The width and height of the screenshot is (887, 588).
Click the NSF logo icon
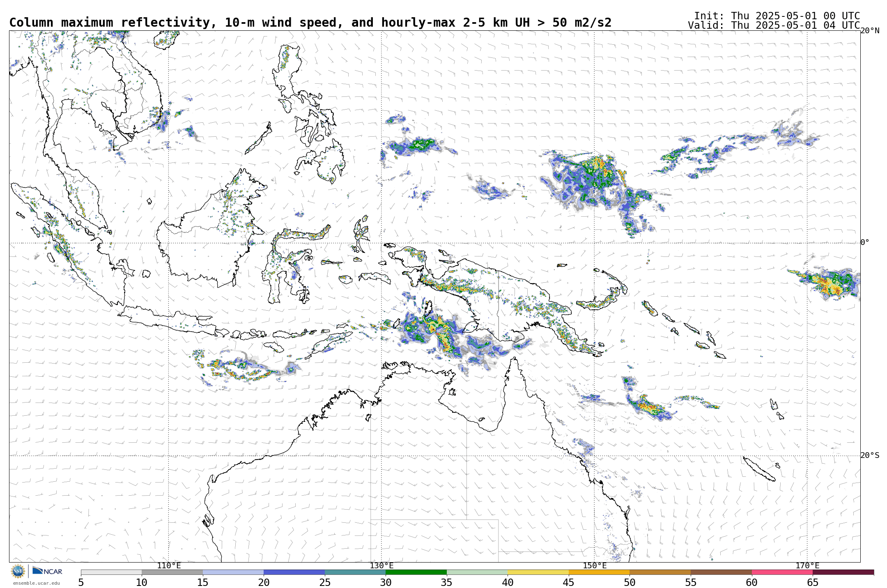point(18,571)
